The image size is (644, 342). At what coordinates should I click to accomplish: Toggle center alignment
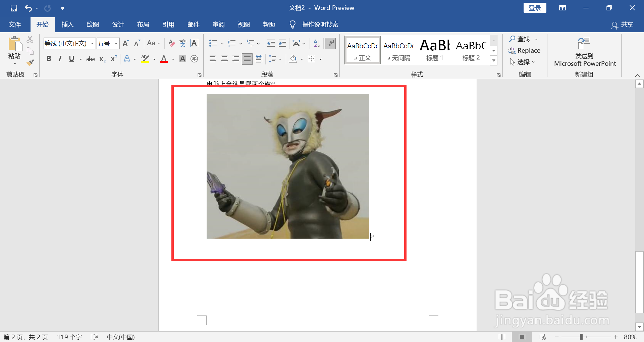[224, 59]
